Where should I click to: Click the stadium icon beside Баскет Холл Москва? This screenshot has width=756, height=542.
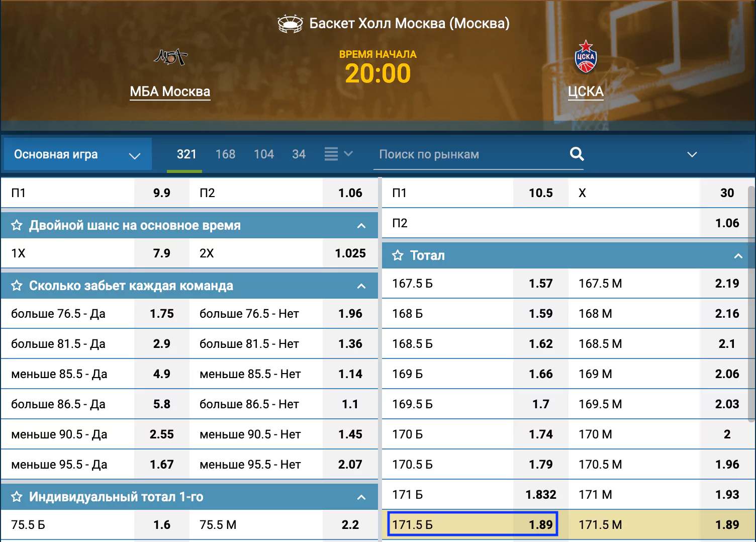(x=290, y=24)
